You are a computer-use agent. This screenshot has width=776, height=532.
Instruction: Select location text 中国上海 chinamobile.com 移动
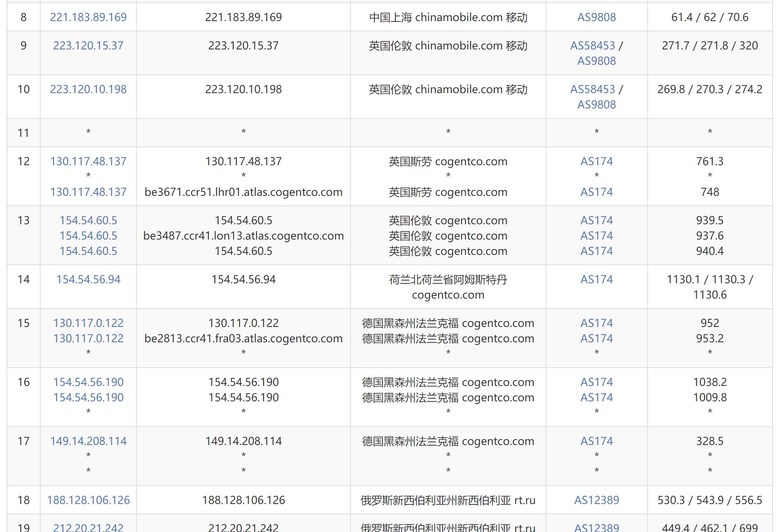click(x=448, y=17)
